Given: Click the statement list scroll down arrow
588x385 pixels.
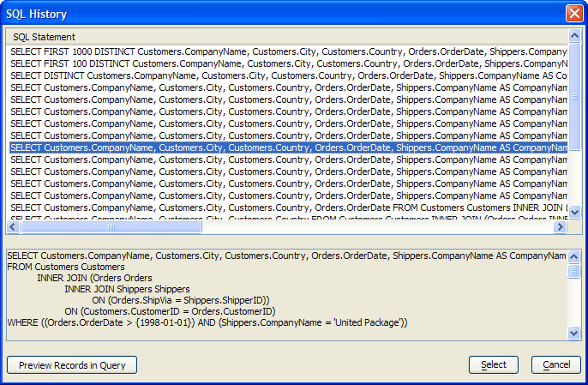Looking at the screenshot, I should (574, 212).
